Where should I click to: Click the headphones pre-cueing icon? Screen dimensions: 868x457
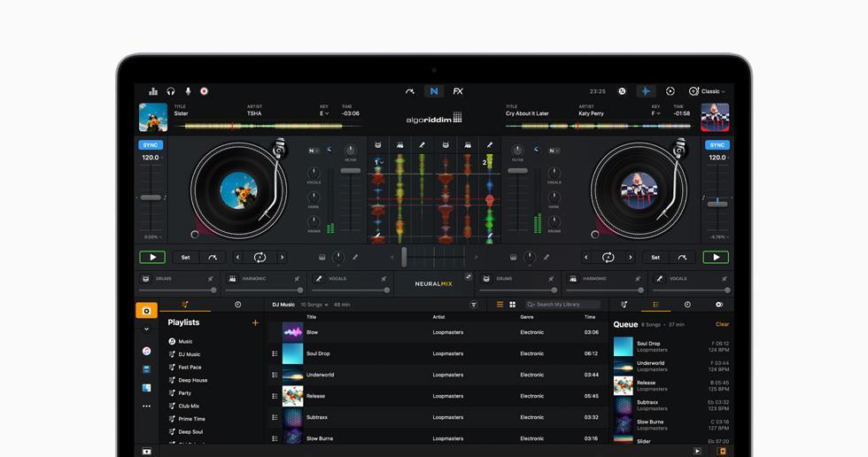tap(170, 91)
